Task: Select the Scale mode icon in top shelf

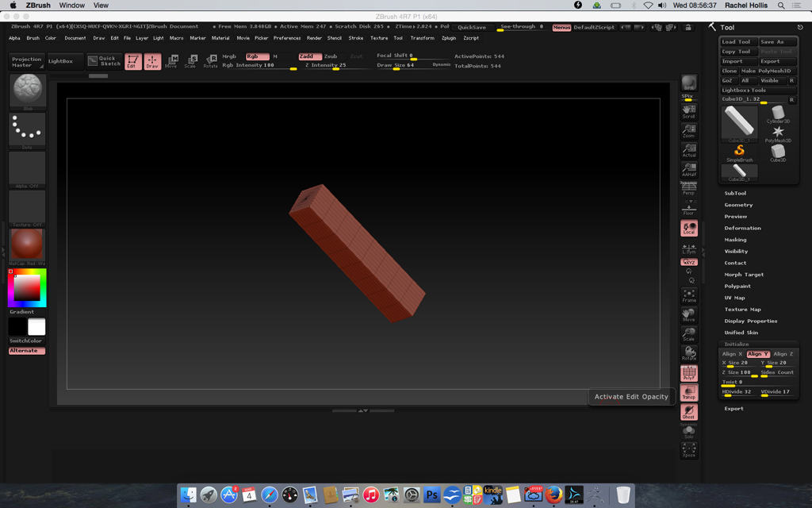Action: pos(190,61)
